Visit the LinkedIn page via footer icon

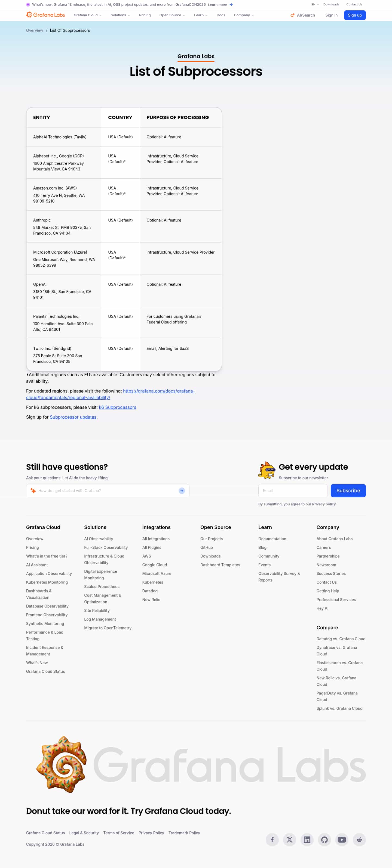point(307,839)
